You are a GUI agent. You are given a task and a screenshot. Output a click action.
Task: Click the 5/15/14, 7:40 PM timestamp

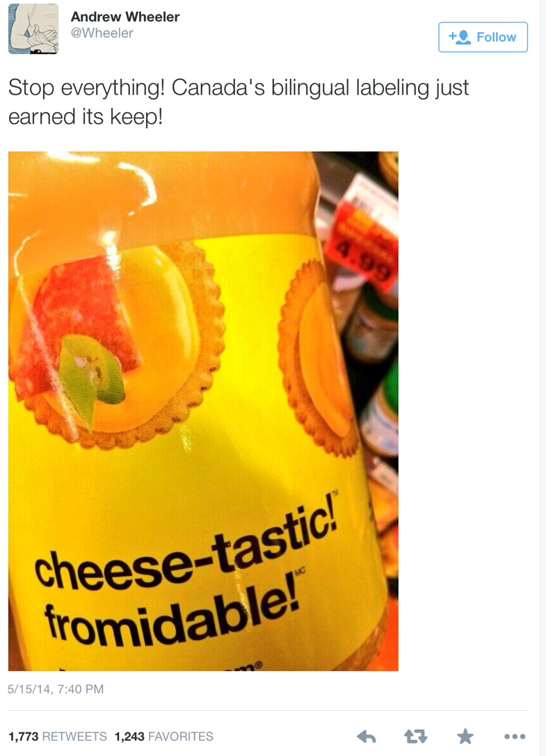click(56, 689)
